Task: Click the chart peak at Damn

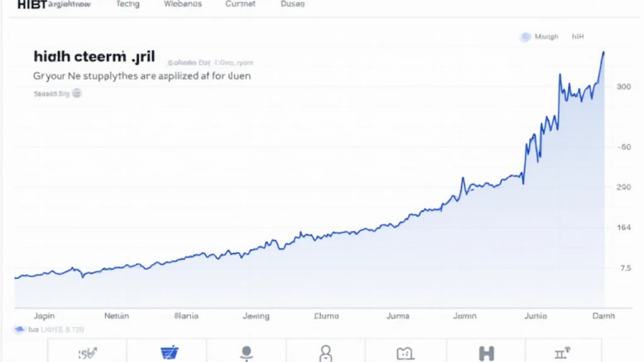Action: coord(603,52)
